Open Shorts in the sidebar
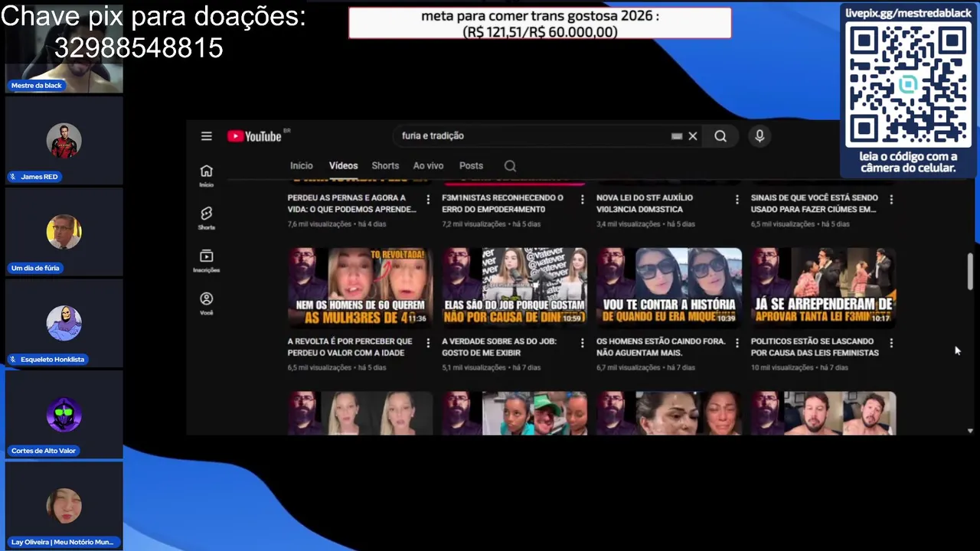980x551 pixels. coord(207,218)
